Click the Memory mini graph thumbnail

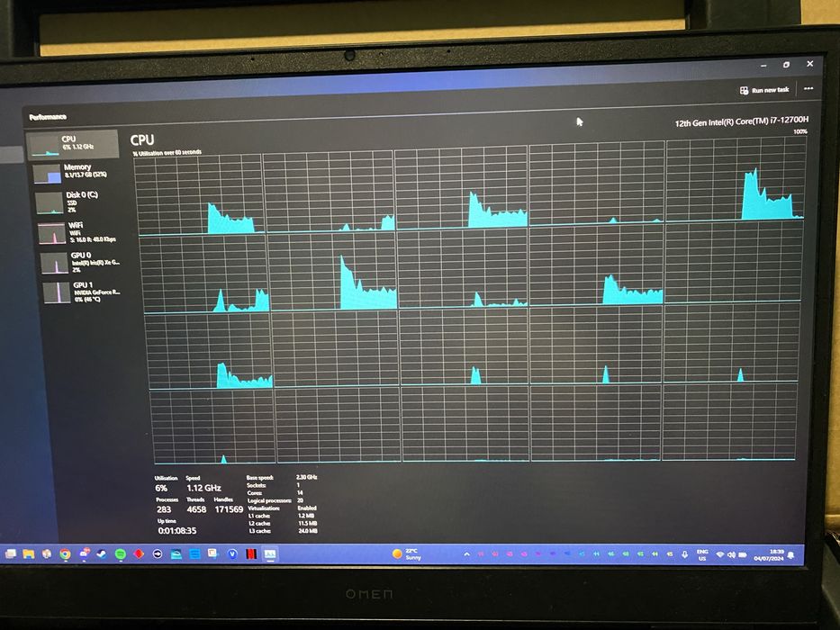pyautogui.click(x=47, y=175)
